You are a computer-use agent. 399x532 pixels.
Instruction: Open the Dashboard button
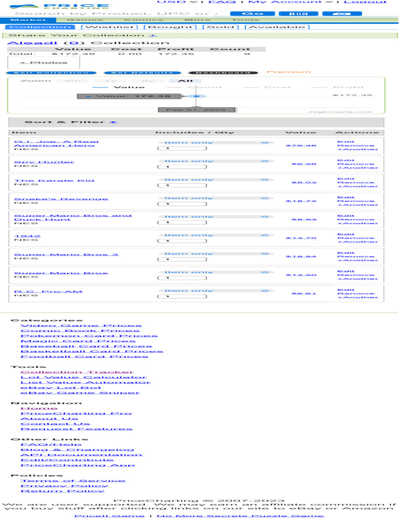[223, 73]
